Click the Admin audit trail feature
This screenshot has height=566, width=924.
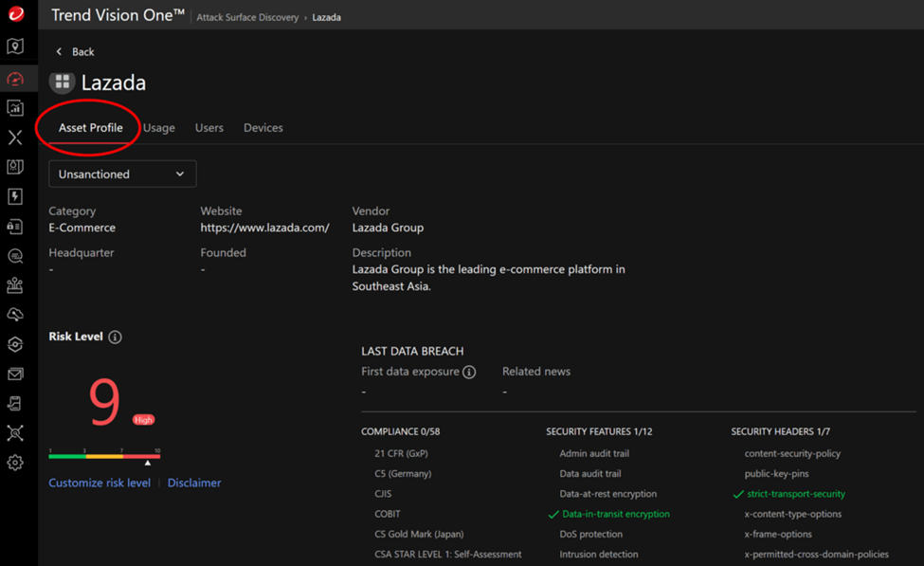pyautogui.click(x=594, y=454)
